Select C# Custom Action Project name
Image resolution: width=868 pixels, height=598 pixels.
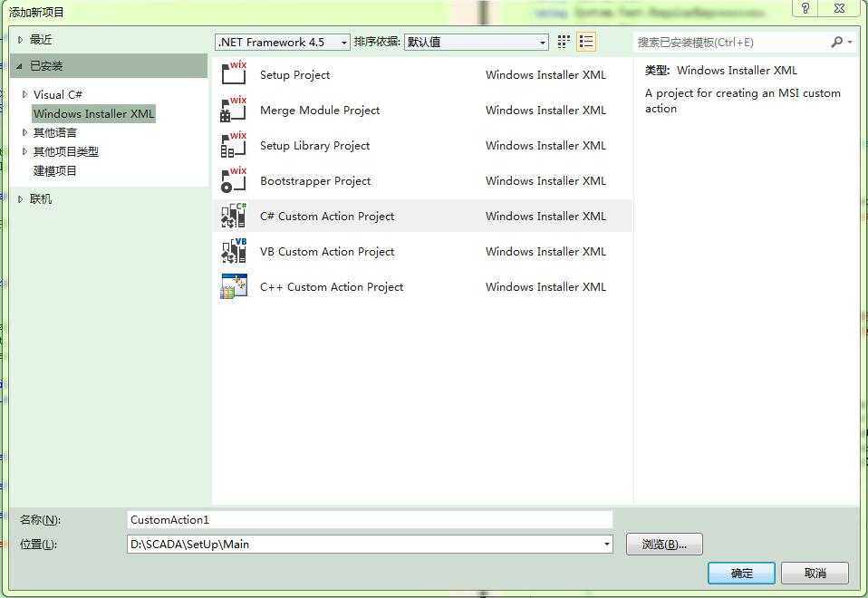[327, 217]
